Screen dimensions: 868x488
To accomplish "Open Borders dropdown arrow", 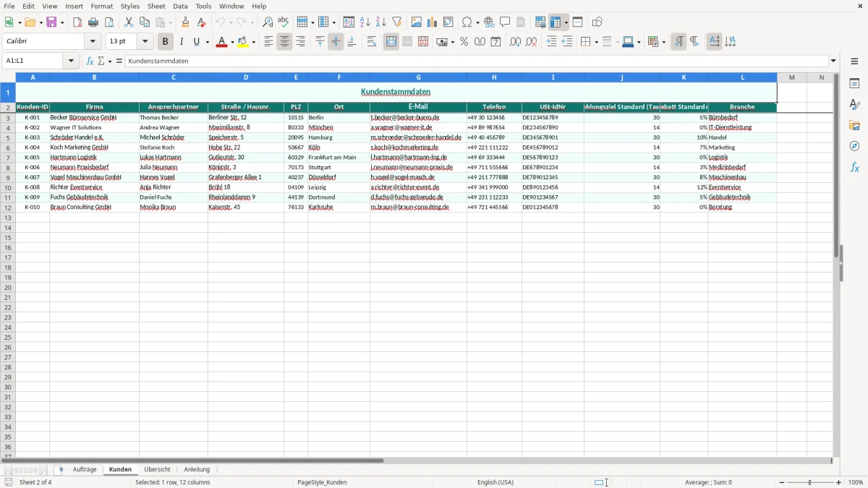I will [595, 42].
